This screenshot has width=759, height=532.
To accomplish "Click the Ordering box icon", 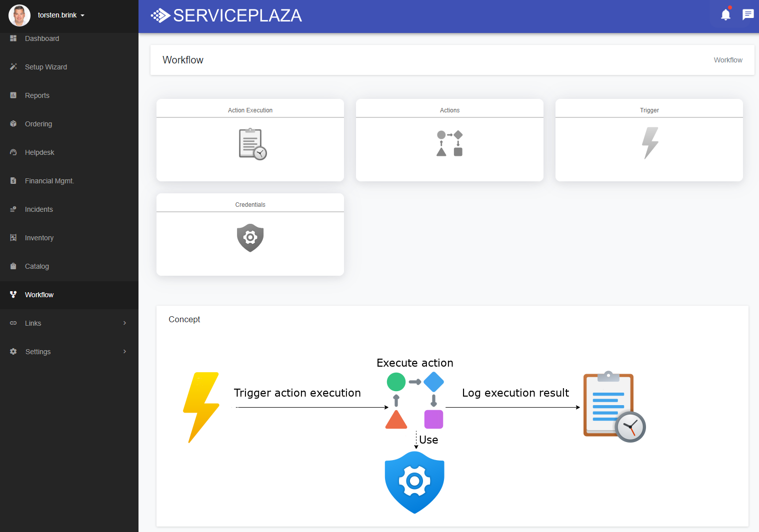I will pos(13,124).
